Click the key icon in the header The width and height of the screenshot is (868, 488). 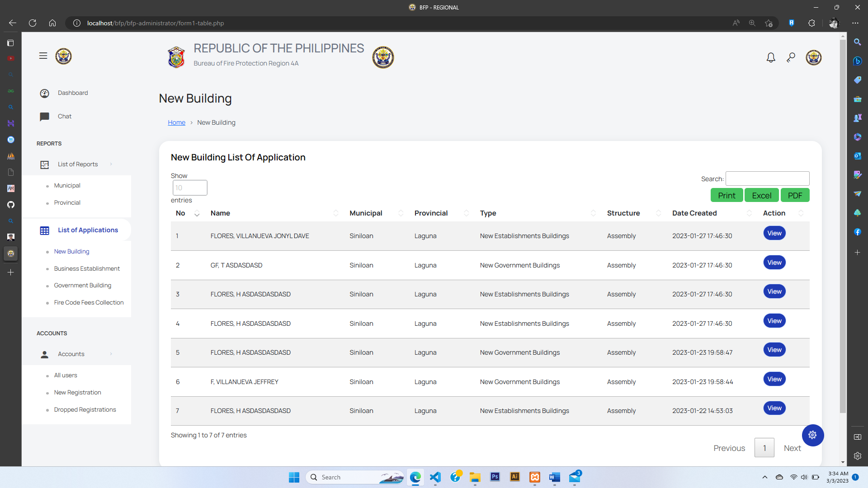click(x=791, y=57)
